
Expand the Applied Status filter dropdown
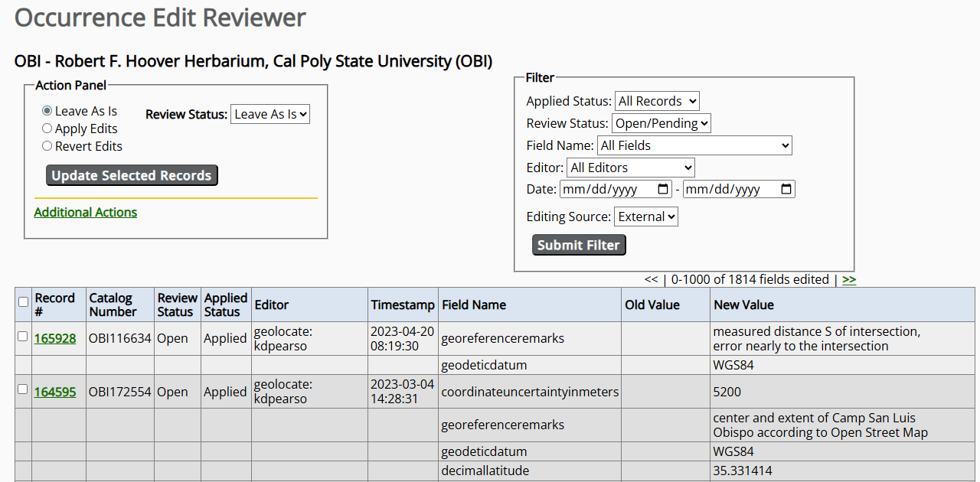[x=657, y=101]
